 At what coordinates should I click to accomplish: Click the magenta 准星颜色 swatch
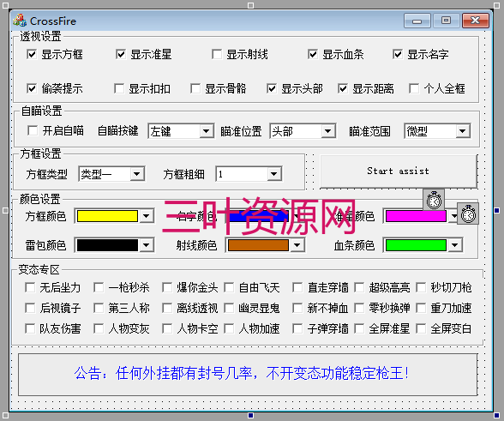(x=416, y=216)
